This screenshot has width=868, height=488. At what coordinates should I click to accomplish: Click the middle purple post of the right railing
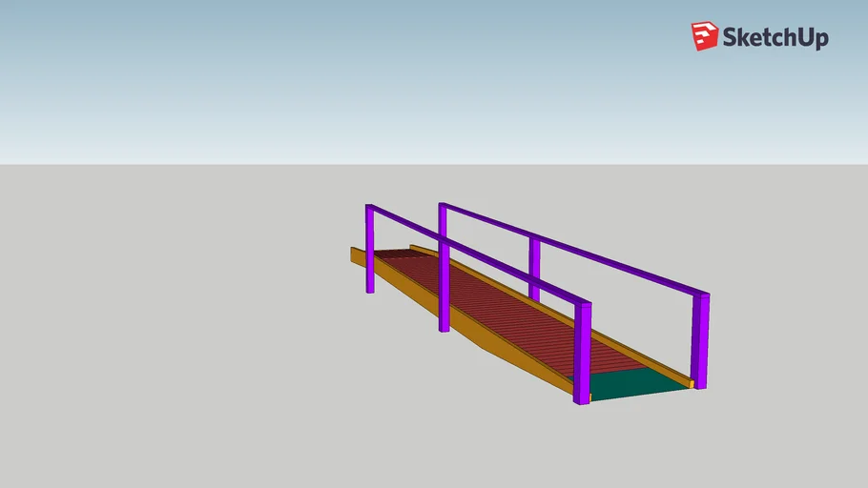534,269
